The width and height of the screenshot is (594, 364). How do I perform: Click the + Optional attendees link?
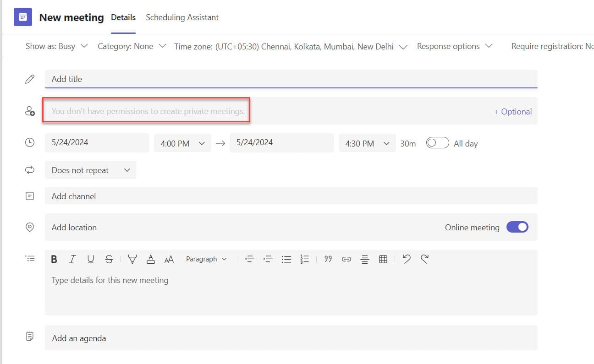point(512,111)
